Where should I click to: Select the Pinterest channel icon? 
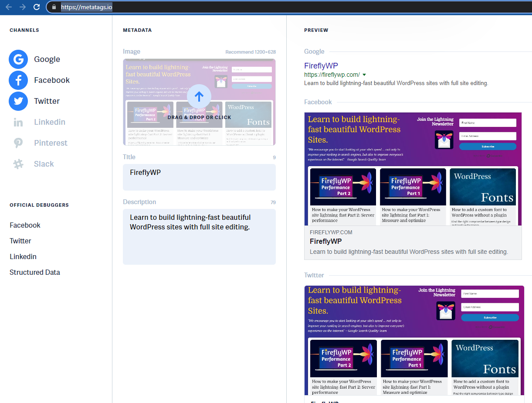[18, 143]
